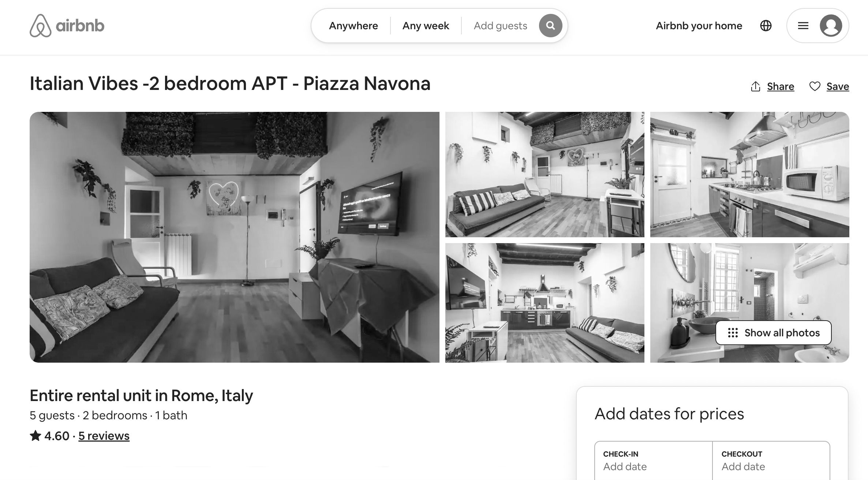Click the grid icon in Show all photos
868x480 pixels.
(x=733, y=333)
